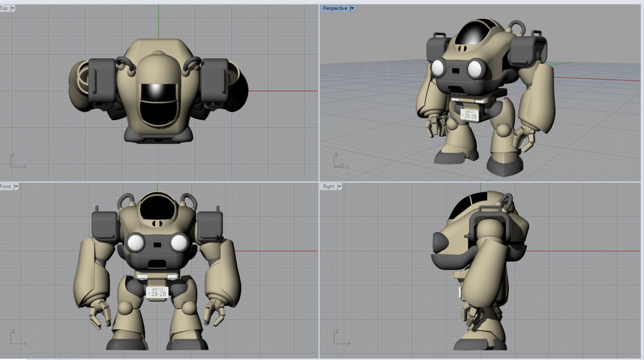The height and width of the screenshot is (360, 644).
Task: Select the license plate in Front viewport
Action: pos(157,293)
